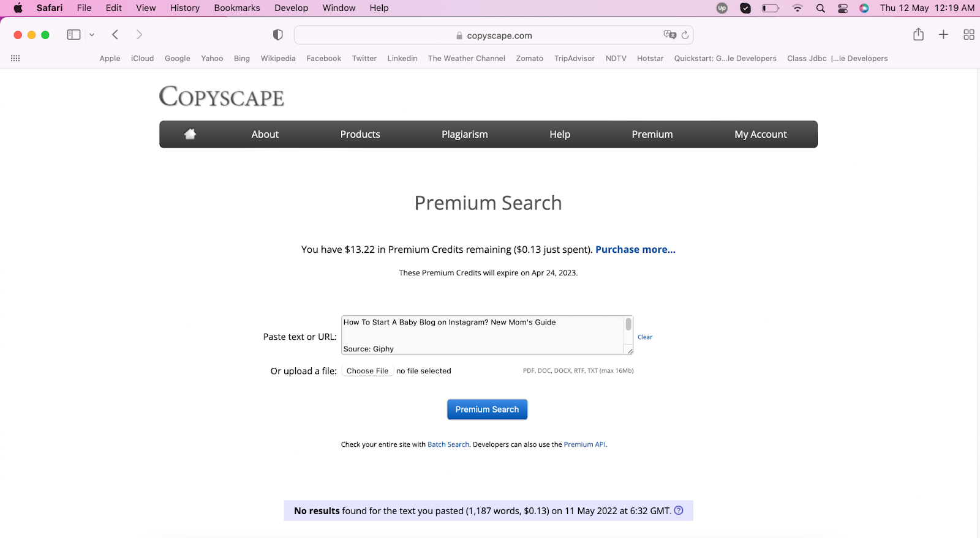Click the Copyscape logo

coord(222,96)
